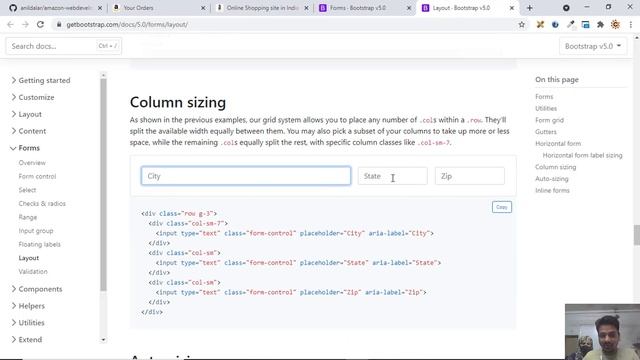The height and width of the screenshot is (360, 640).
Task: Expand the Content section
Action: click(x=28, y=131)
